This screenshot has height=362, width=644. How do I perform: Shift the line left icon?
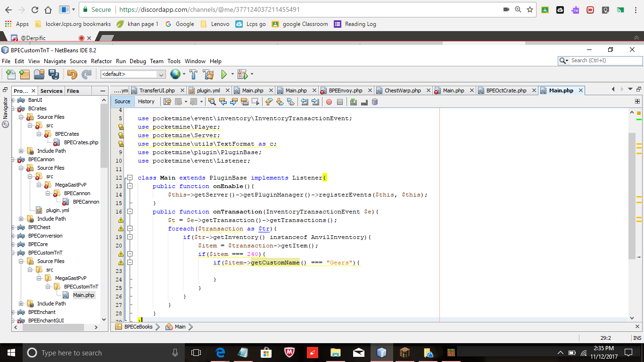tap(304, 101)
